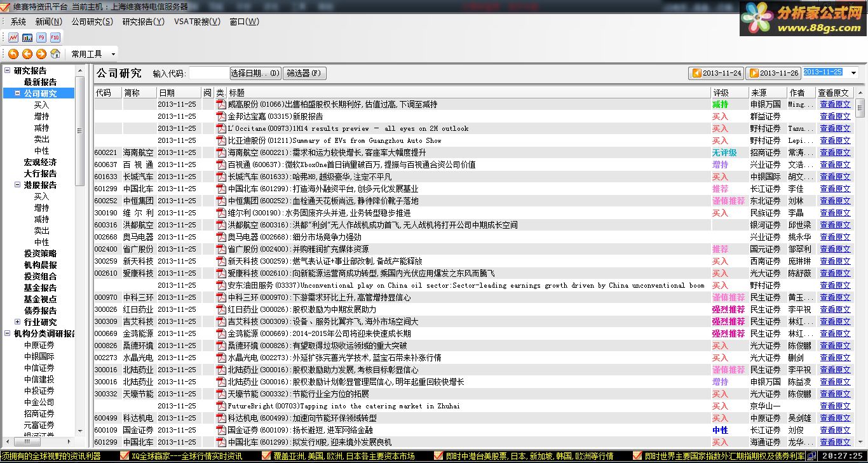Open PDF icon for 中恒集团 report
Image resolution: width=868 pixels, height=463 pixels.
click(221, 201)
